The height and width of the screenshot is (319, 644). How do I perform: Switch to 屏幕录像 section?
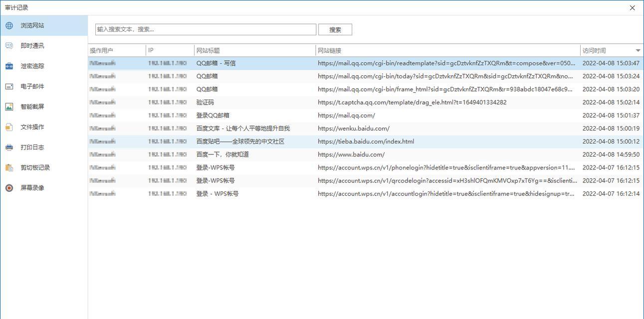[44, 188]
